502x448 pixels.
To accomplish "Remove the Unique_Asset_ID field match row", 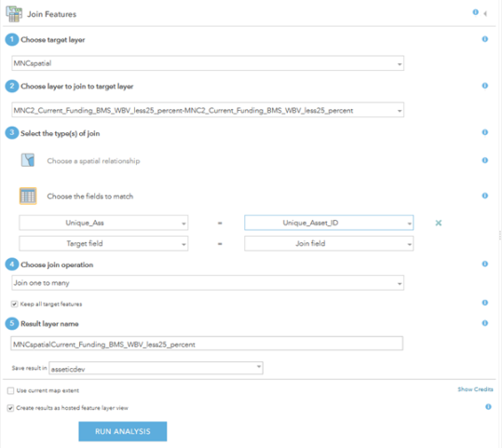I will click(x=439, y=223).
